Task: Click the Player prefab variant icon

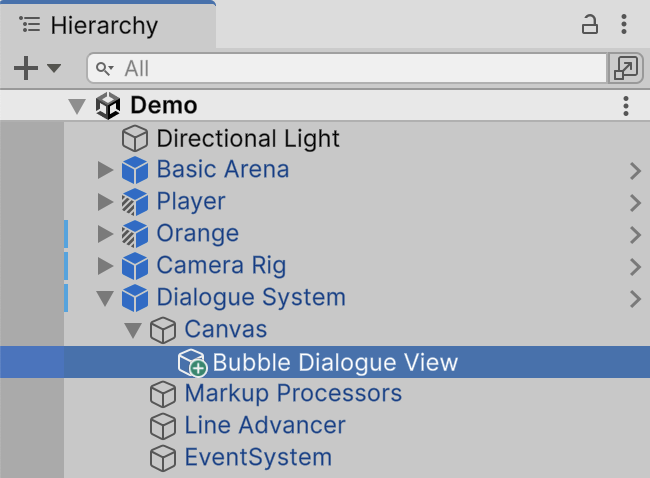Action: (135, 202)
